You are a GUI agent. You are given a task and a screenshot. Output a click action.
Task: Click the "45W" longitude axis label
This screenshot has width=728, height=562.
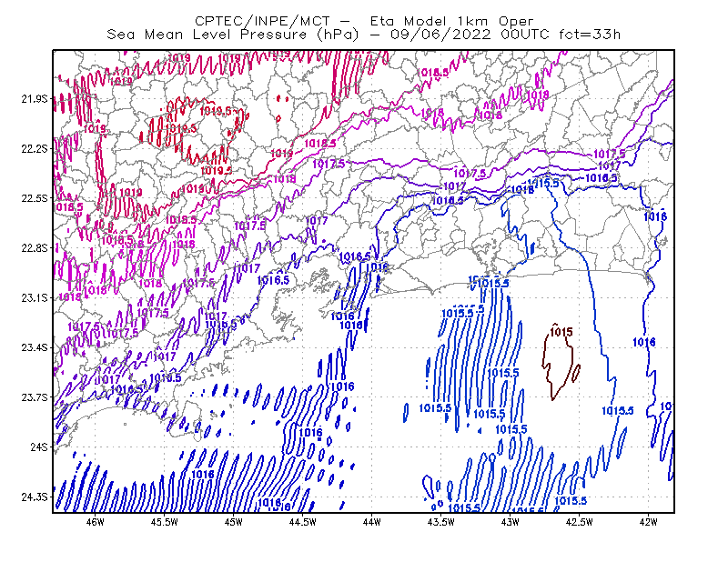234,522
